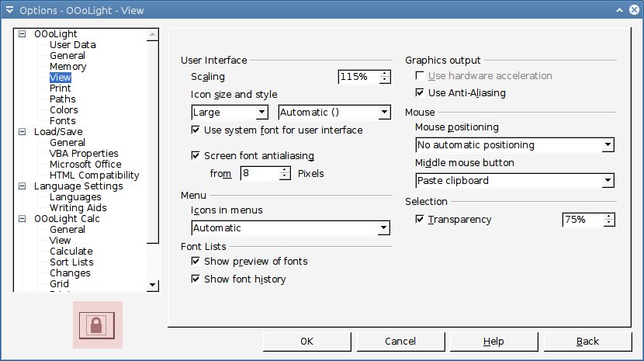Select Print in the options tree

point(60,88)
